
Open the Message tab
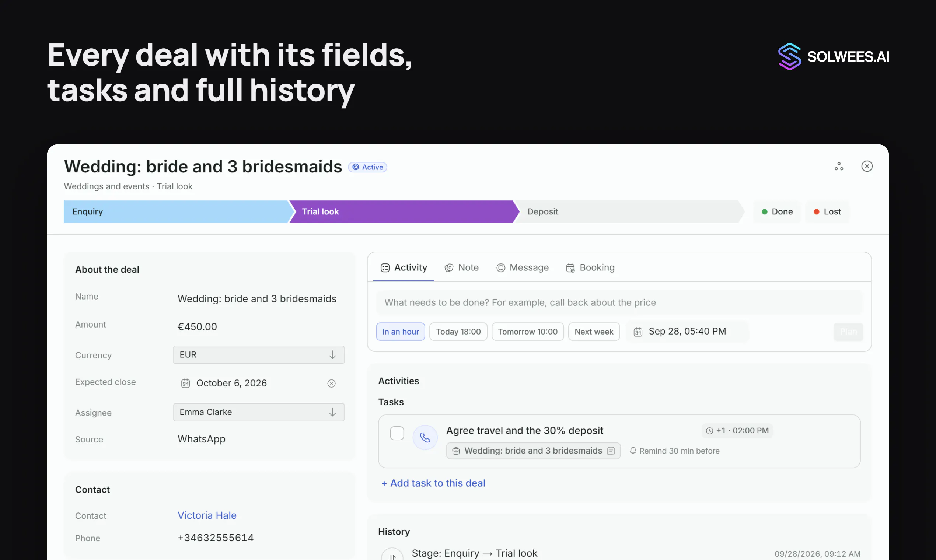point(522,267)
